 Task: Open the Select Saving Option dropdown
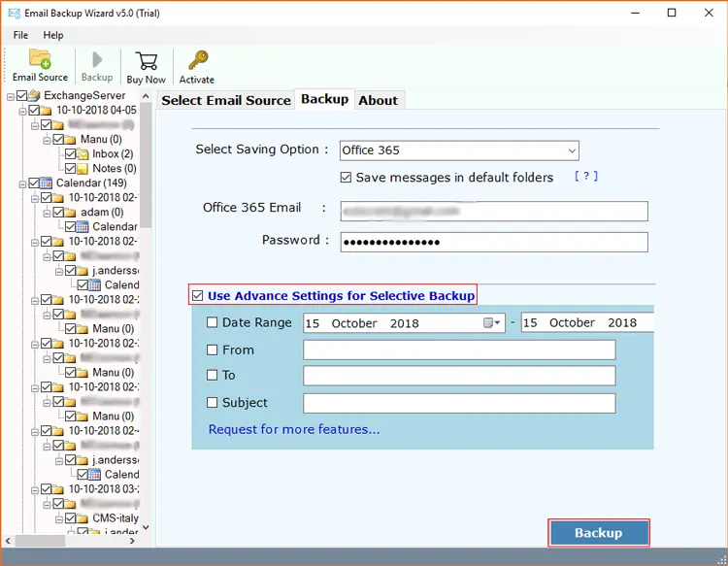(571, 150)
